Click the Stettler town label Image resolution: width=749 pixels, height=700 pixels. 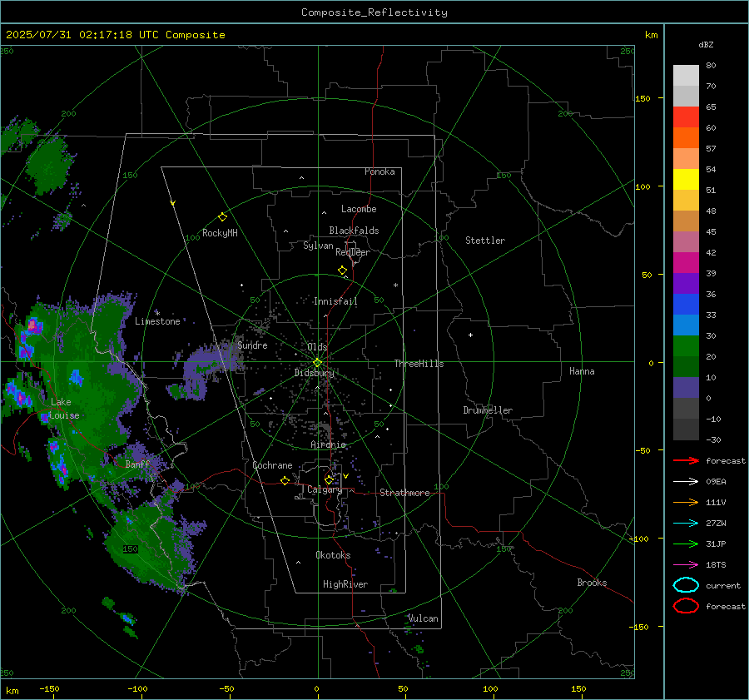(485, 241)
